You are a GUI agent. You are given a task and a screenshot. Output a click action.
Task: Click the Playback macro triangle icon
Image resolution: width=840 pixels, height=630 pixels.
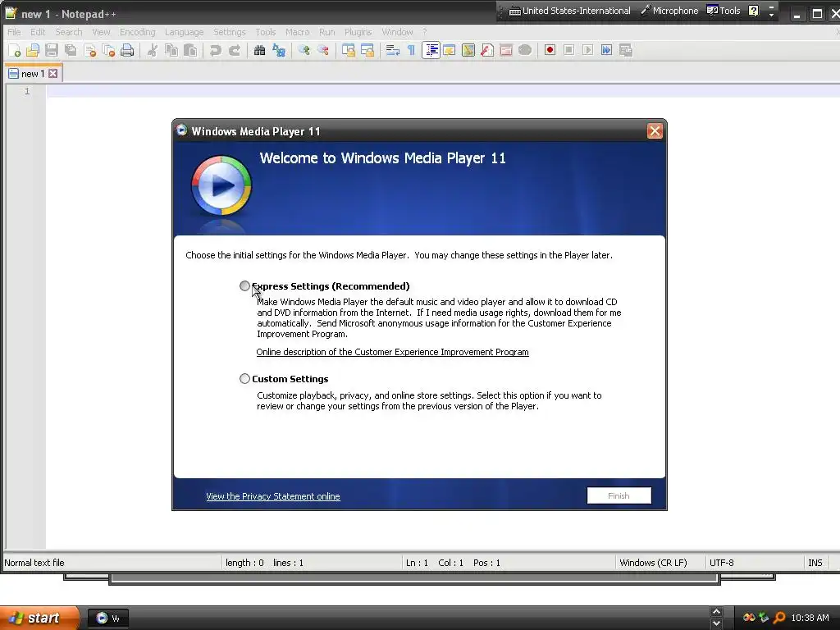(x=587, y=50)
